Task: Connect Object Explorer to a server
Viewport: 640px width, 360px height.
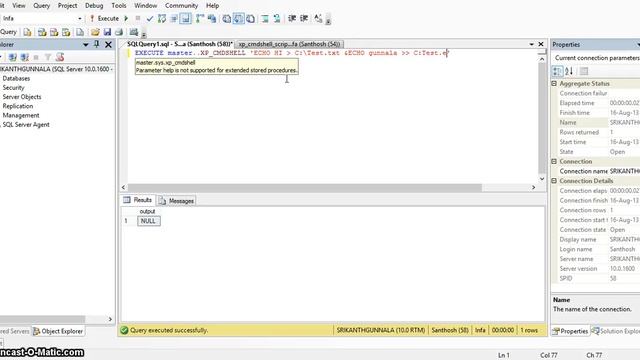Action: coord(13,57)
